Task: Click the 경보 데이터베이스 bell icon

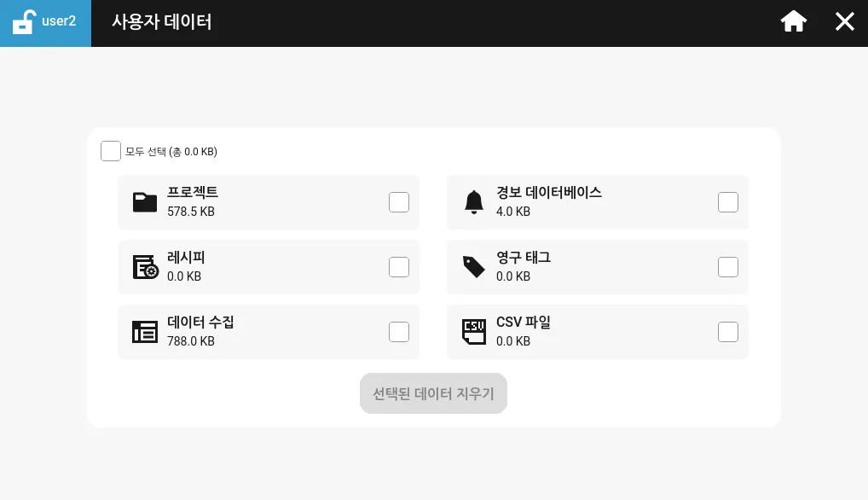Action: (474, 202)
